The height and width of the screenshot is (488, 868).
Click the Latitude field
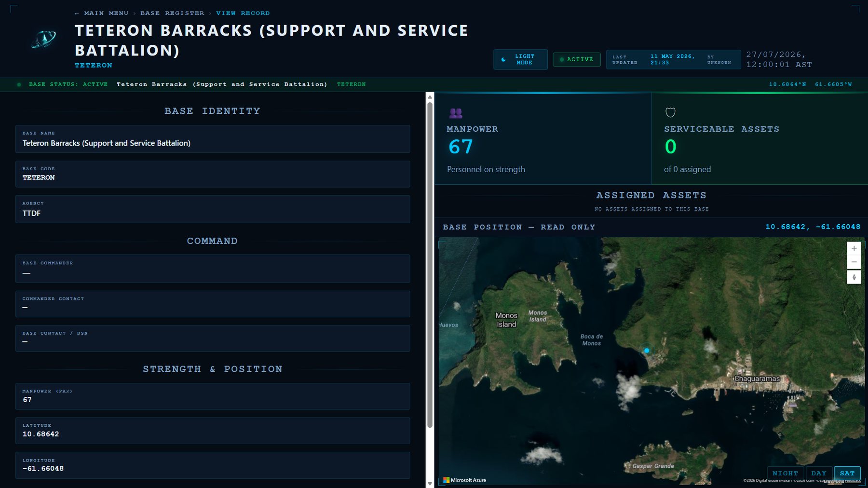pos(213,431)
